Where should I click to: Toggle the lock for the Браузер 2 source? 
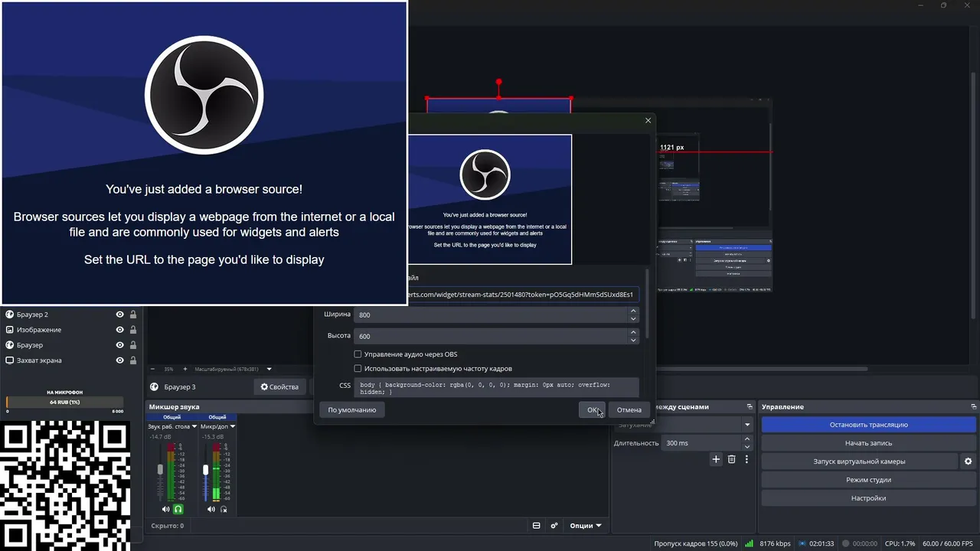click(133, 315)
